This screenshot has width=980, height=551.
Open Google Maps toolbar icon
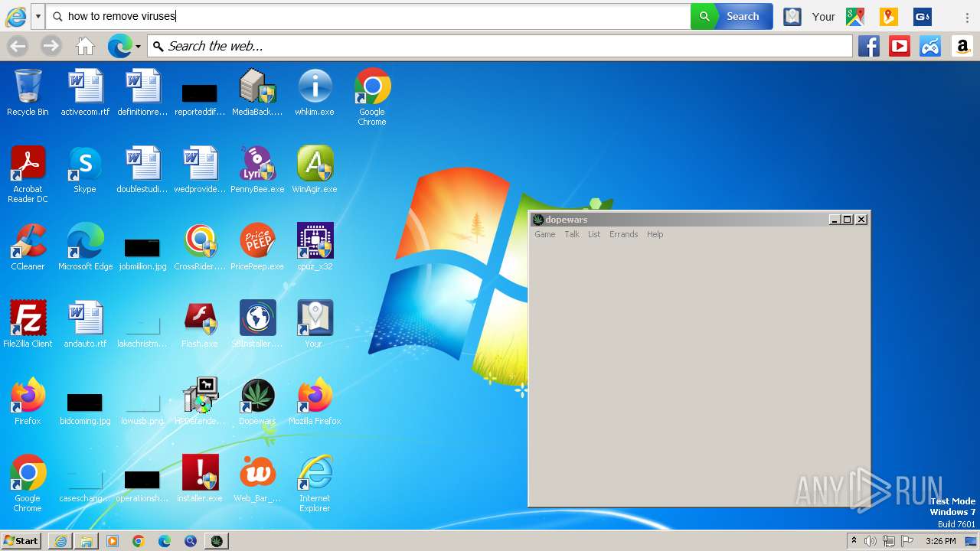(855, 16)
